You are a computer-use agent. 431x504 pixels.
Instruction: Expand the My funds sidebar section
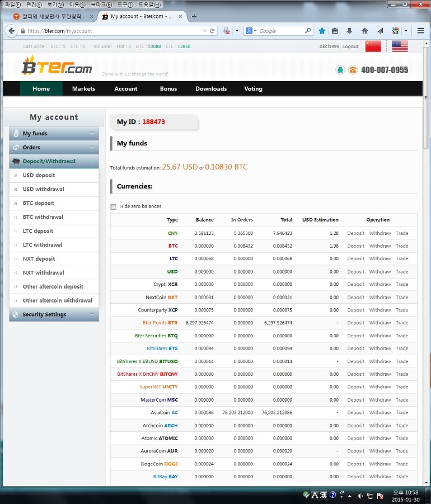click(x=92, y=133)
